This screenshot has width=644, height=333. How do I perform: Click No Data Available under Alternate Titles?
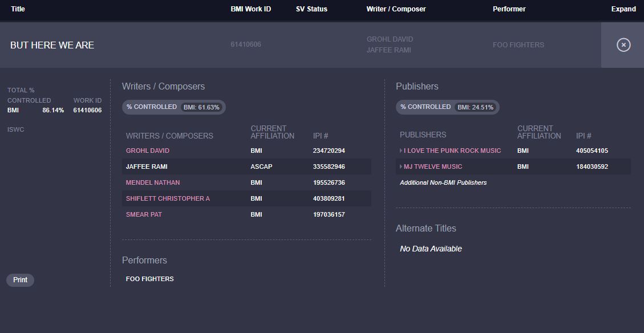[x=431, y=249]
